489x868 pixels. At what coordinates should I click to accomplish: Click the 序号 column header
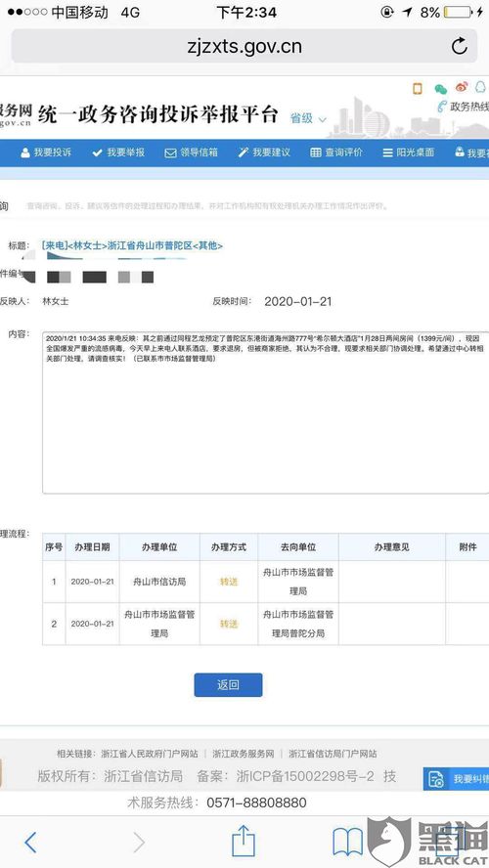[54, 547]
